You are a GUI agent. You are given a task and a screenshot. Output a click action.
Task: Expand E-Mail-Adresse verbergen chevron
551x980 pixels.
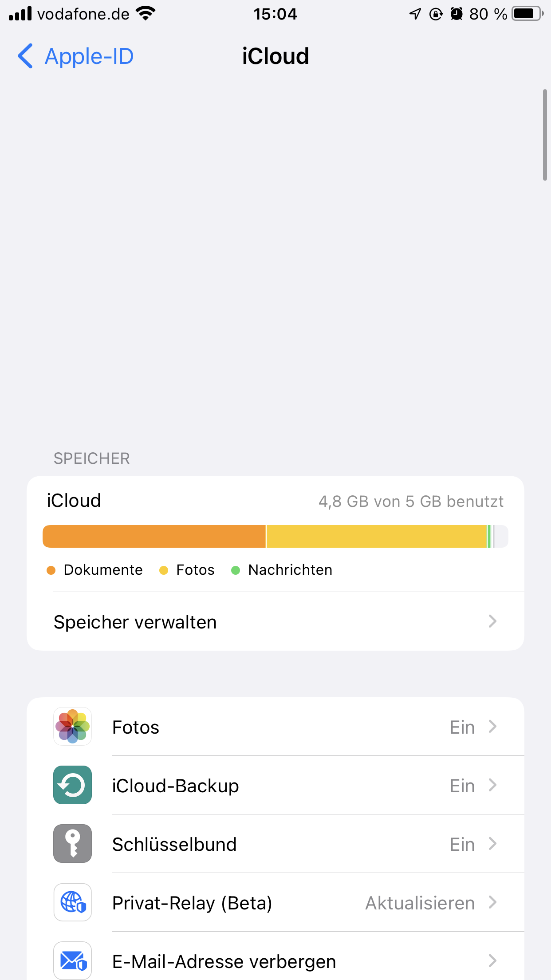coord(492,961)
